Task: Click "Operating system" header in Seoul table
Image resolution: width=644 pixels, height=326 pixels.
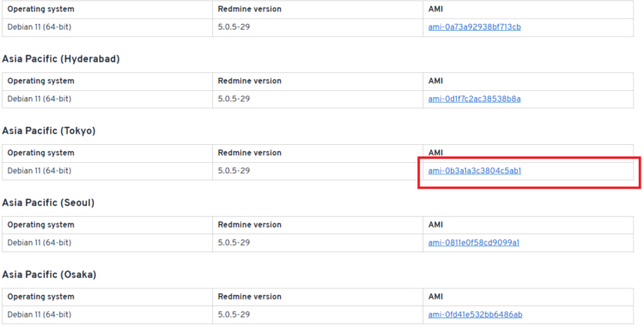Action: coord(41,225)
